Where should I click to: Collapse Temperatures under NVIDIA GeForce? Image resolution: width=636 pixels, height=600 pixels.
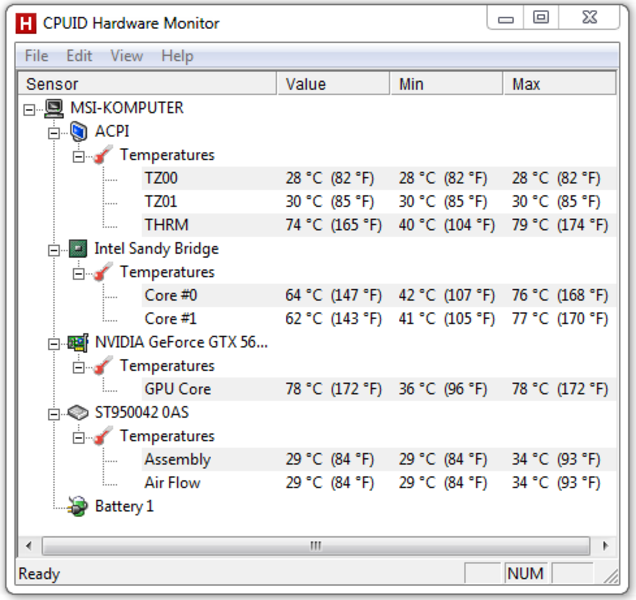(78, 368)
